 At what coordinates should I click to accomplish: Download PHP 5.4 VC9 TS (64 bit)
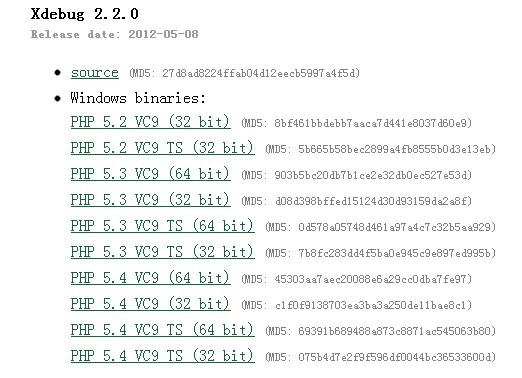162,330
